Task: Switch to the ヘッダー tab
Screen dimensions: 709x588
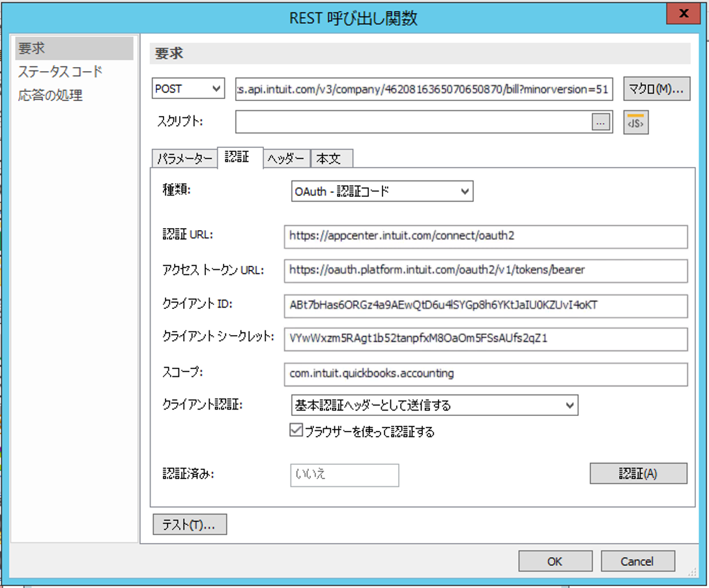Action: pos(286,159)
